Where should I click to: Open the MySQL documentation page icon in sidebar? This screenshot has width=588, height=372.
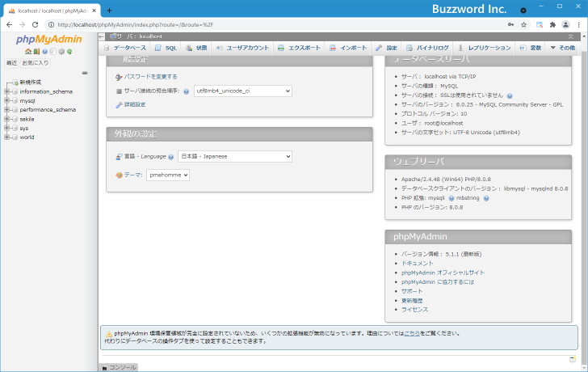[52, 52]
